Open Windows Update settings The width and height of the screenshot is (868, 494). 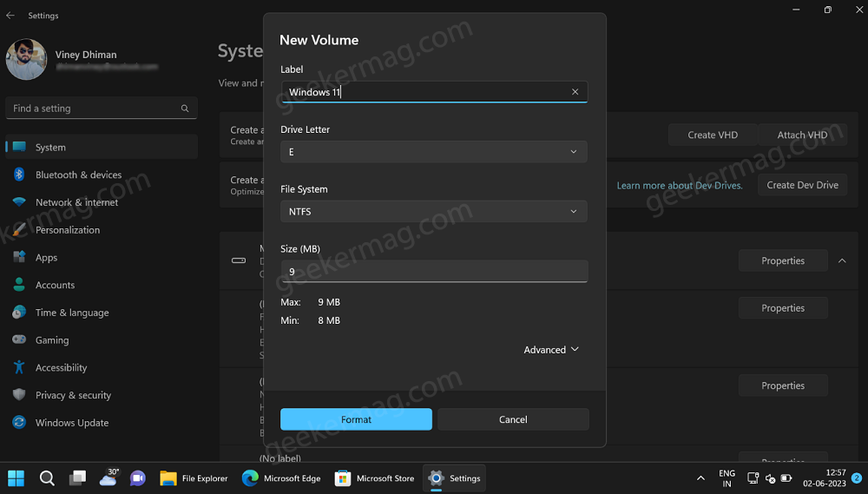[102, 423]
